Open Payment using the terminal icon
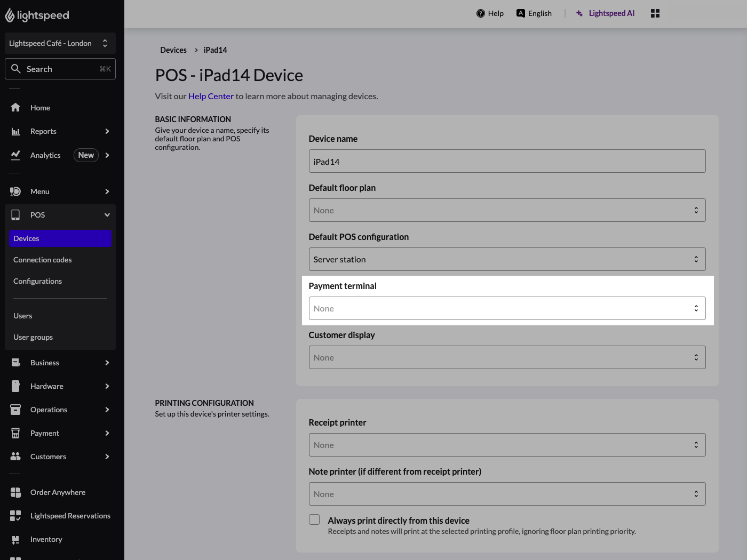Image resolution: width=747 pixels, height=560 pixels. coord(15,433)
